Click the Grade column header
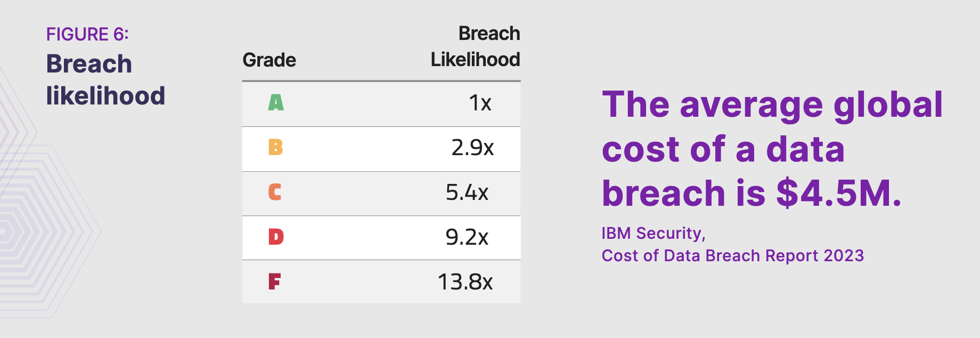Screen dimensions: 980x338 269,60
